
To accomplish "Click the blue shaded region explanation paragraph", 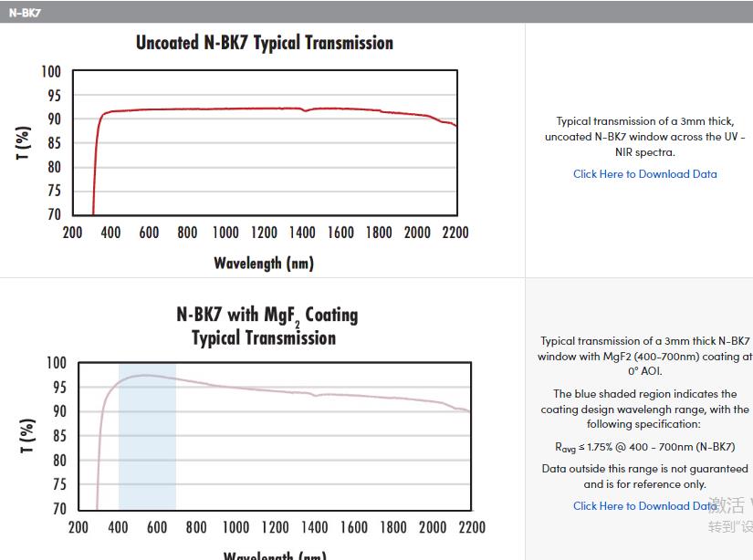I will tap(644, 410).
